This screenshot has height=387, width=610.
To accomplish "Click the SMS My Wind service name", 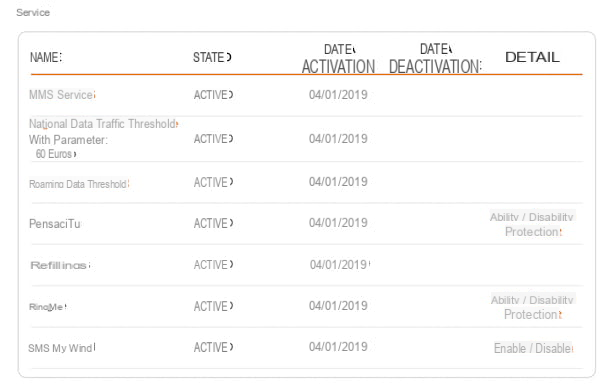I will click(x=61, y=348).
